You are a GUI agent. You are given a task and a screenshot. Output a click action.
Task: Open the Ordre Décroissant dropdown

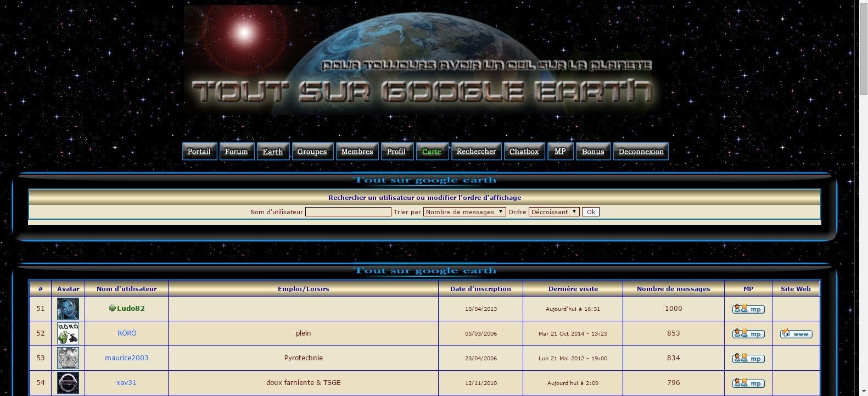click(554, 211)
